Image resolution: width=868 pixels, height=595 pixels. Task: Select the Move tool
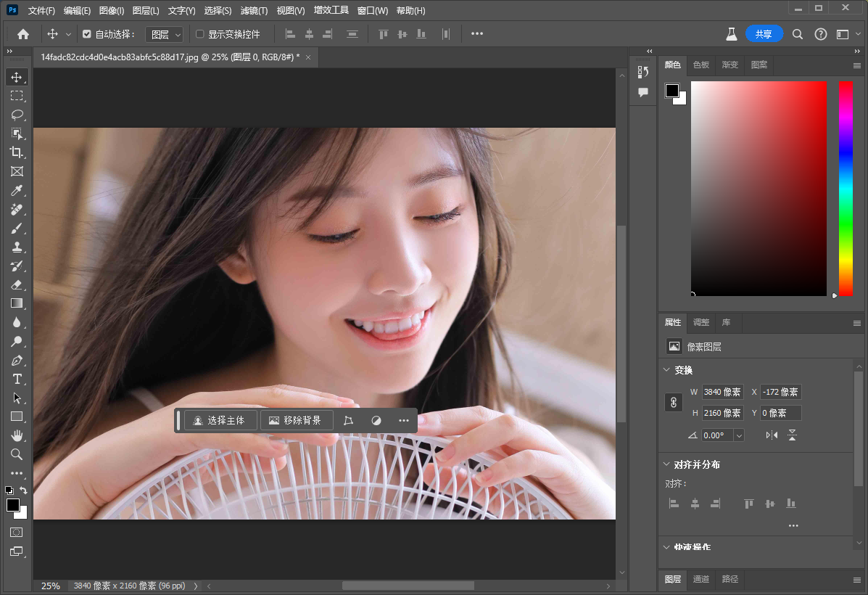coord(17,77)
